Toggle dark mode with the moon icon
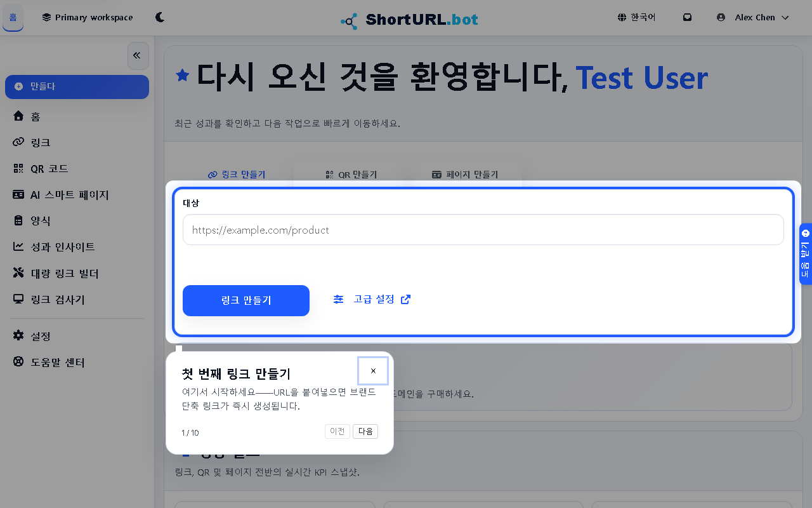This screenshot has height=508, width=812. [160, 18]
